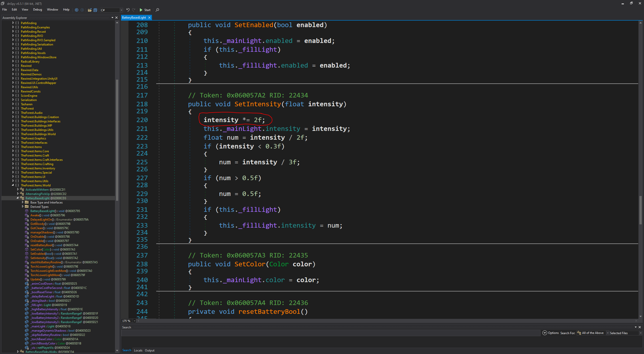Switch to the Locals tab
Image resolution: width=644 pixels, height=354 pixels.
[x=138, y=350]
